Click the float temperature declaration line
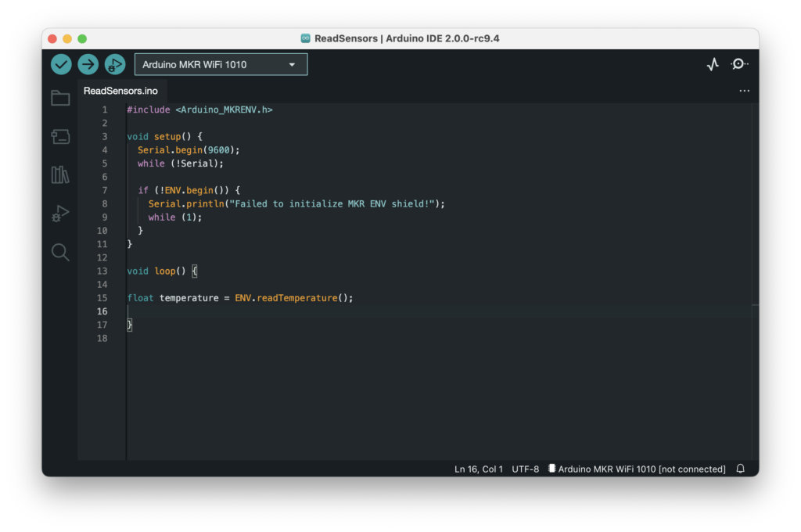The height and width of the screenshot is (532, 801). [x=240, y=298]
